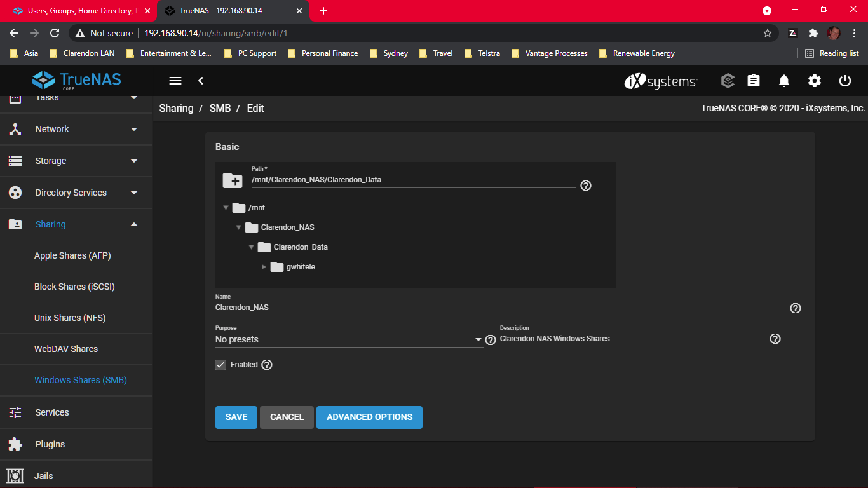Image resolution: width=868 pixels, height=488 pixels.
Task: Click the TrueNAS Core logo
Action: pos(76,81)
